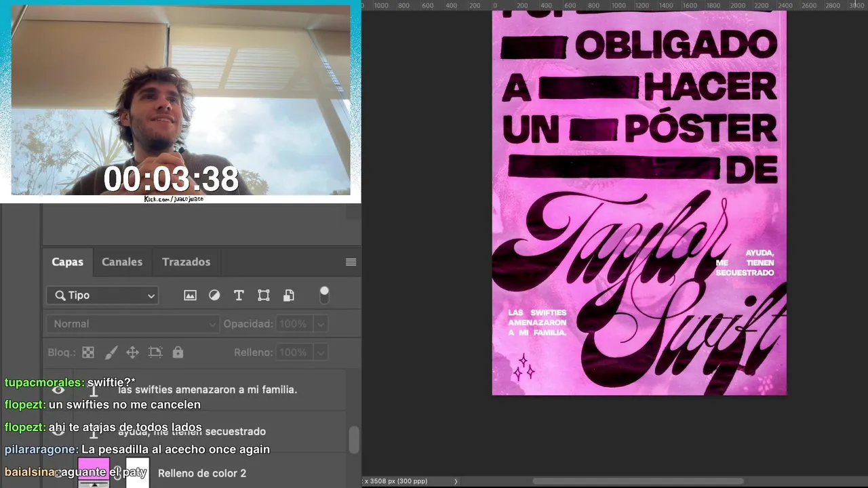The width and height of the screenshot is (868, 488).
Task: Open status bar info arrow menu
Action: pyautogui.click(x=456, y=481)
